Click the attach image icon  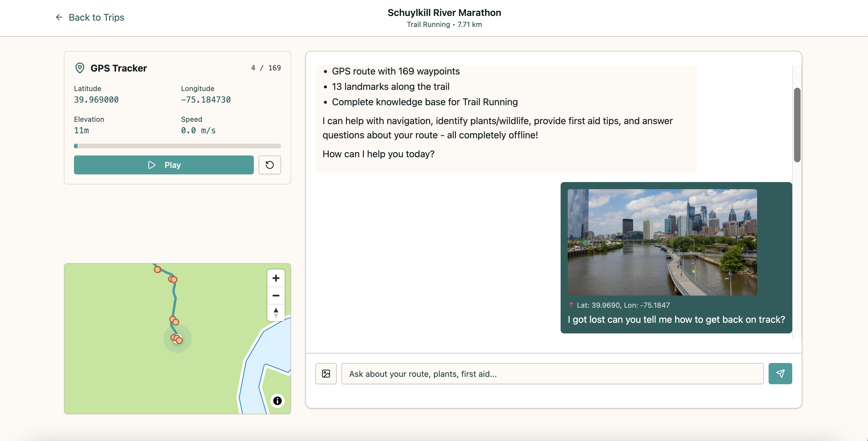(x=325, y=374)
